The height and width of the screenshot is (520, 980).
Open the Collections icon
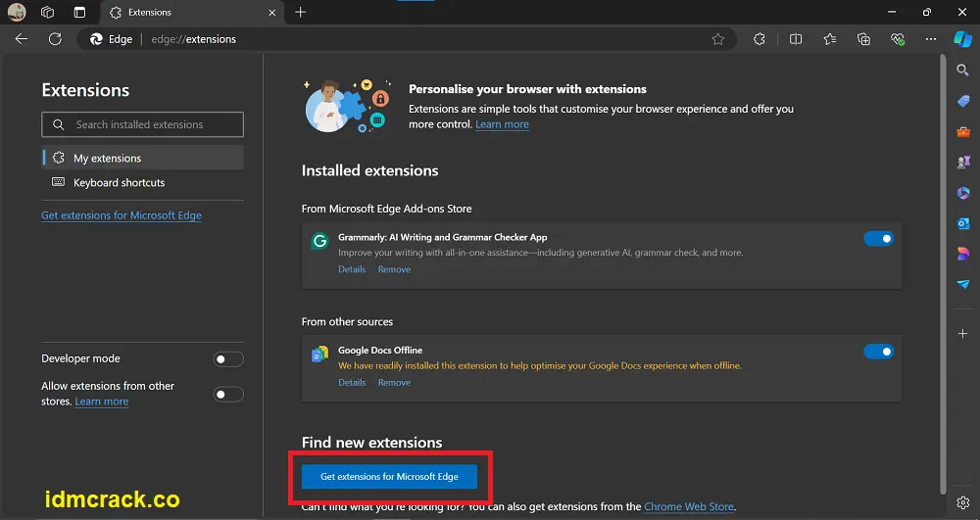click(x=863, y=39)
